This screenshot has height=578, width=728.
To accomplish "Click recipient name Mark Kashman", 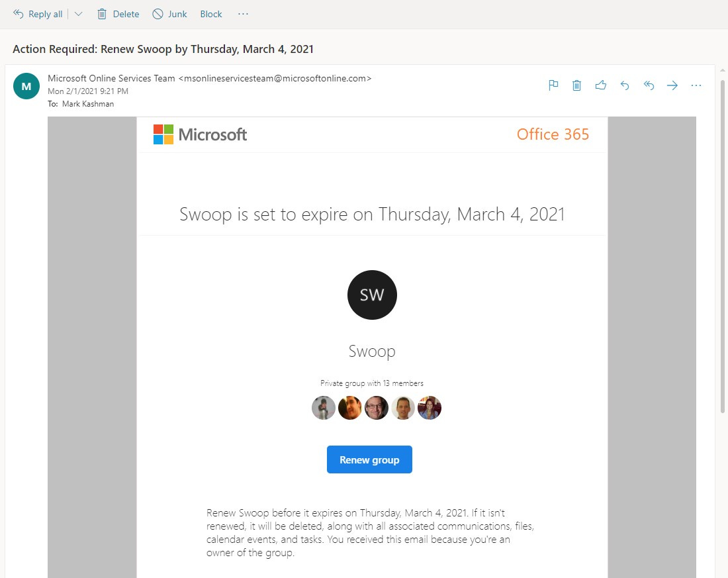I will point(88,104).
